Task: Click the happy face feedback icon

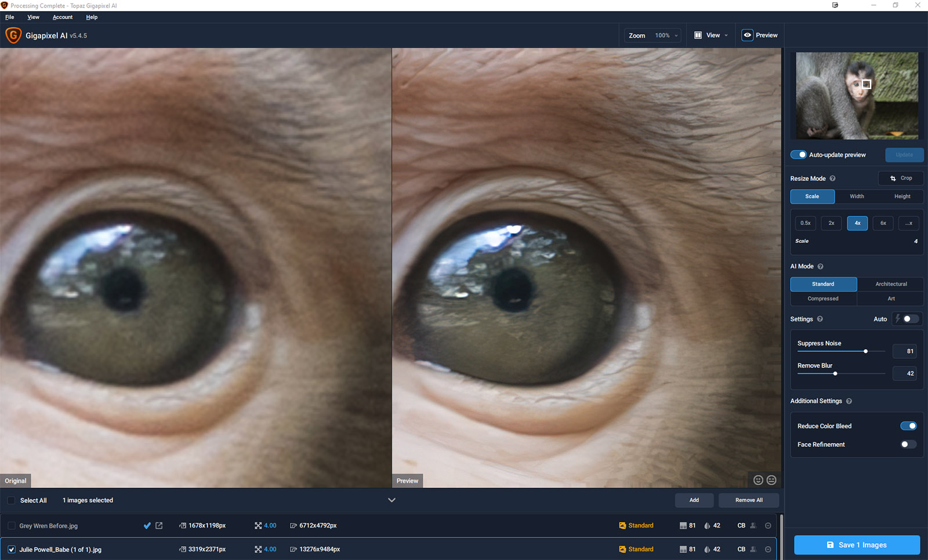Action: (x=758, y=480)
